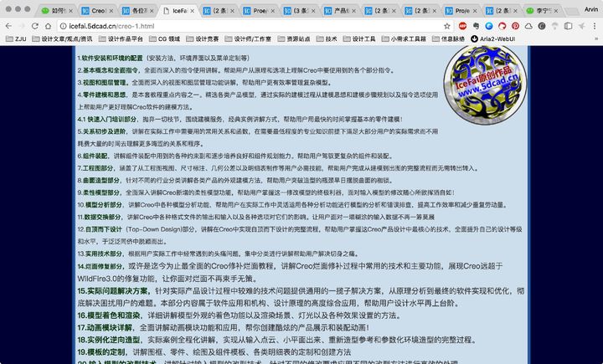Open the Pinterest save extension
Screen dimensions: 603x364
click(515, 26)
